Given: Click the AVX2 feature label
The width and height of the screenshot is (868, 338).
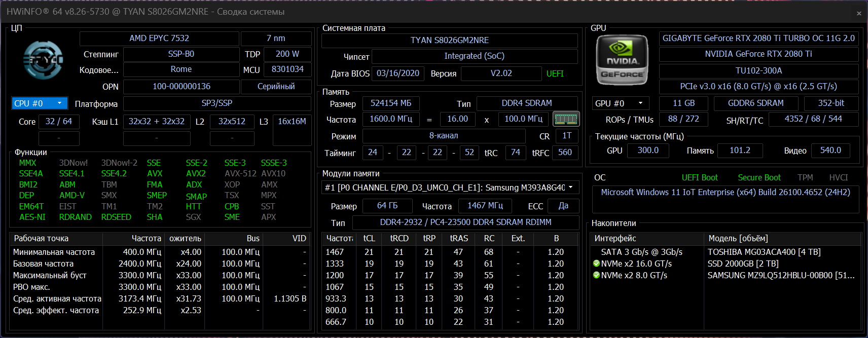Looking at the screenshot, I should (196, 173).
